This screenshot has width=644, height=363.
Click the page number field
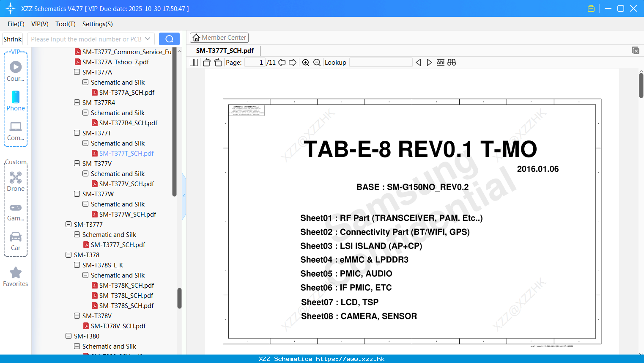pos(255,62)
